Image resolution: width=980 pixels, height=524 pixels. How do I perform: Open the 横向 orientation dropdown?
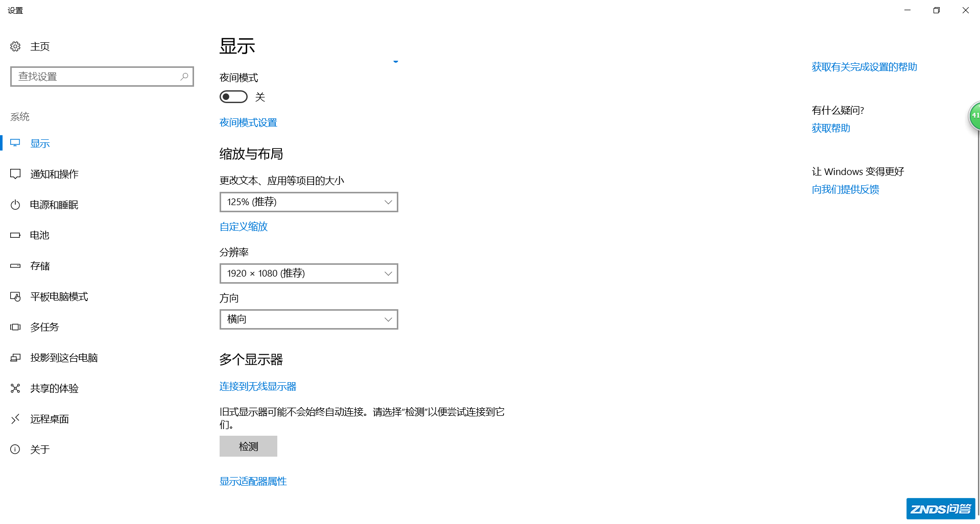(308, 319)
